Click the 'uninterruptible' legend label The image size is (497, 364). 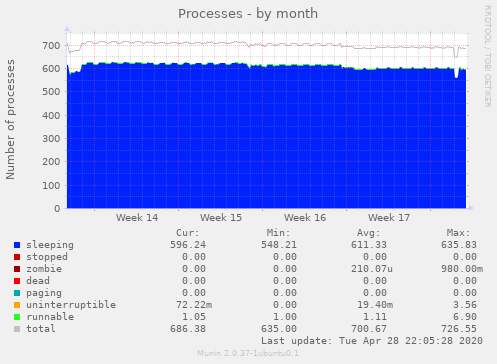[71, 305]
